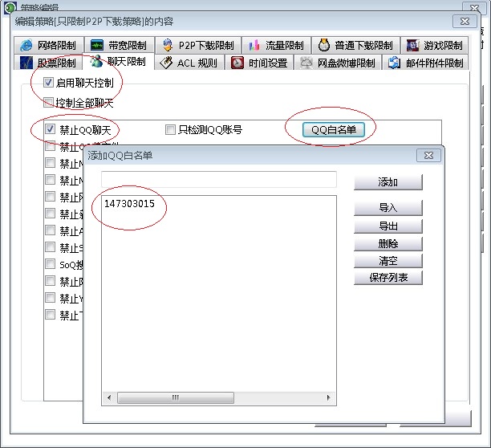The image size is (491, 448).
Task: Tick the checkbox beside SoQ
Action: coord(50,263)
